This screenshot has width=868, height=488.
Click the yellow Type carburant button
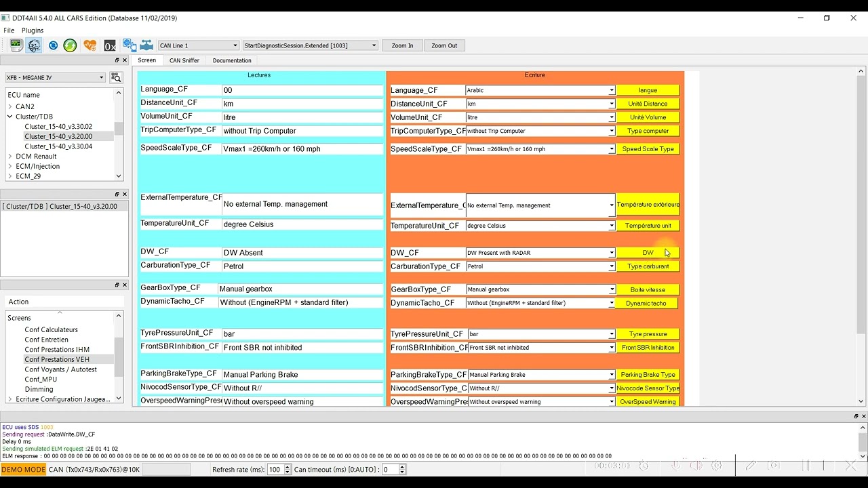pos(648,266)
